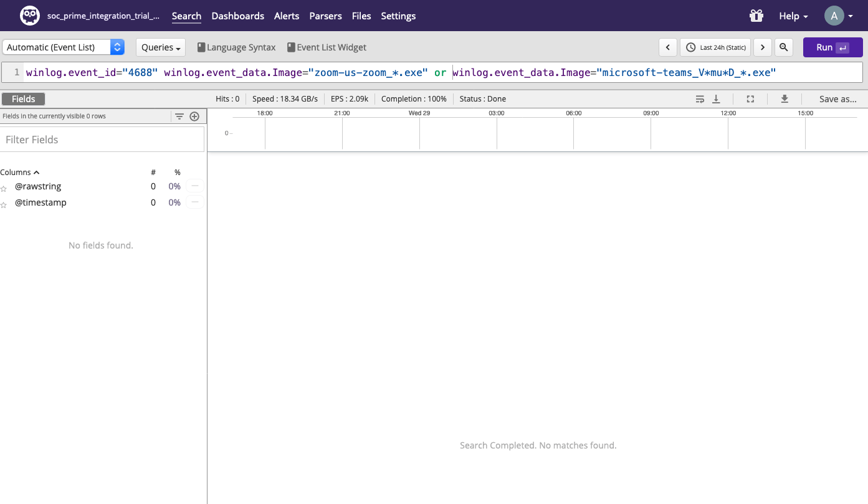Click scroll to bottom arrow icon
This screenshot has height=504, width=868.
coord(716,99)
